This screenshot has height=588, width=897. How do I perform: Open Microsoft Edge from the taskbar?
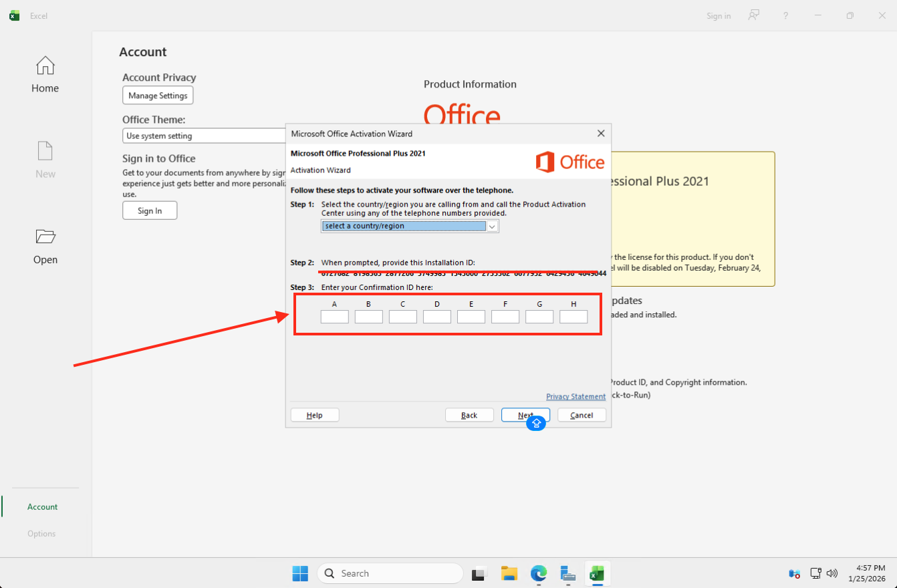[539, 573]
